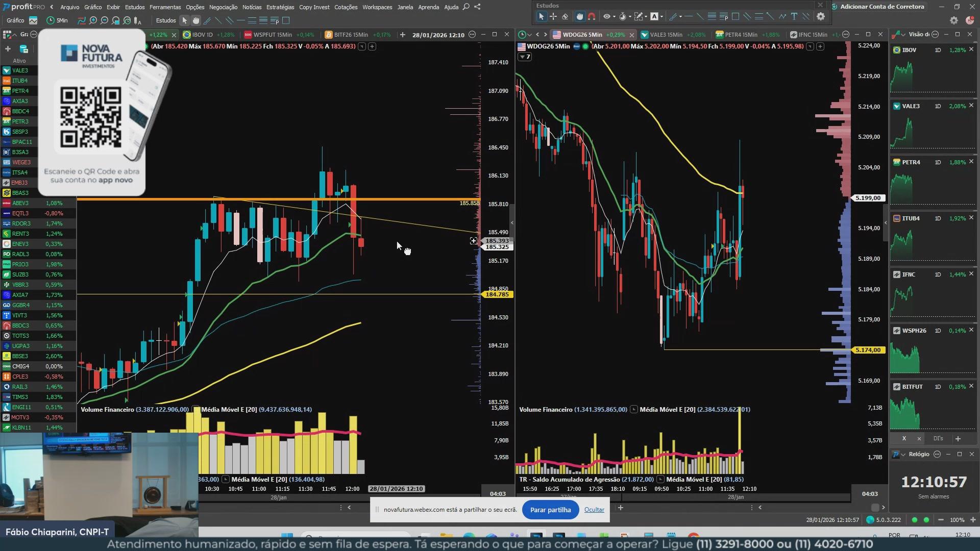Click the zoom out magnifier icon
The width and height of the screenshot is (980, 551).
pos(104,20)
